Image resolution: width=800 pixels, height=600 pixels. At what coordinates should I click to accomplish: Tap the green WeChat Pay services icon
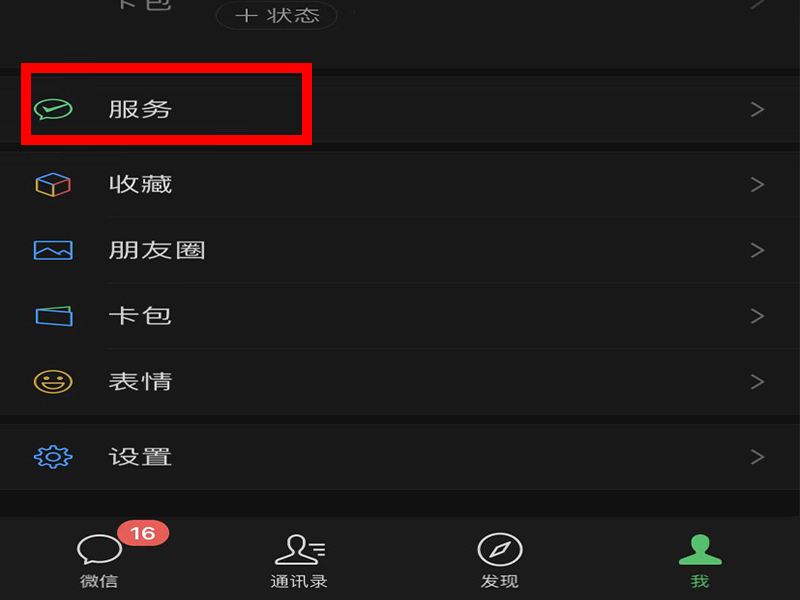click(53, 109)
